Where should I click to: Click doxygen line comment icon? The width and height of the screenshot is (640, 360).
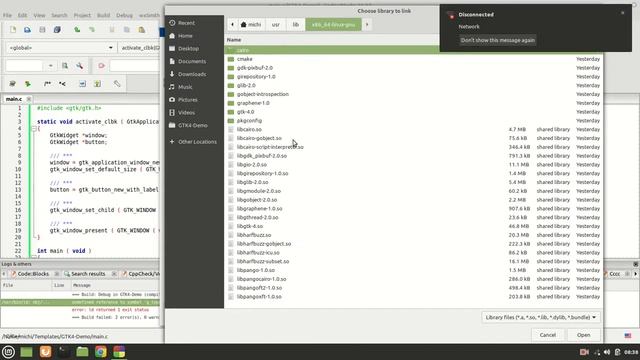(x=62, y=84)
